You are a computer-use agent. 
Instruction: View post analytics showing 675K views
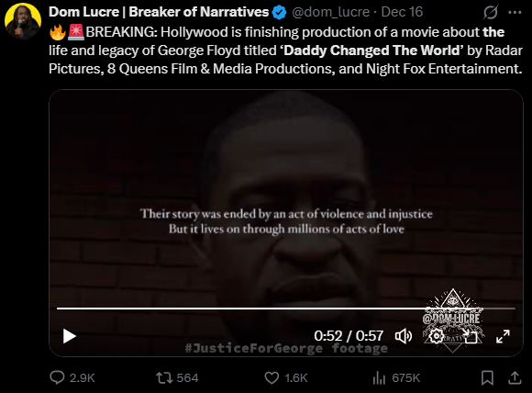point(396,377)
